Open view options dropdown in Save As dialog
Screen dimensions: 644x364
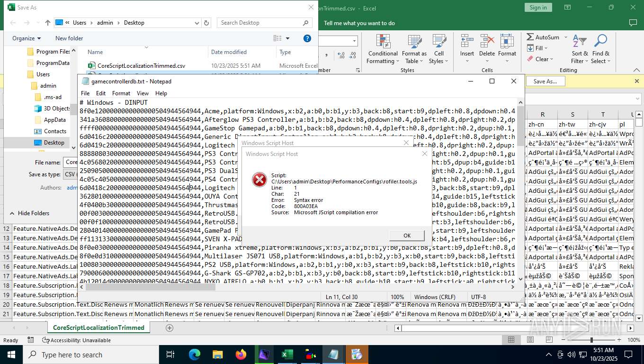click(x=287, y=38)
